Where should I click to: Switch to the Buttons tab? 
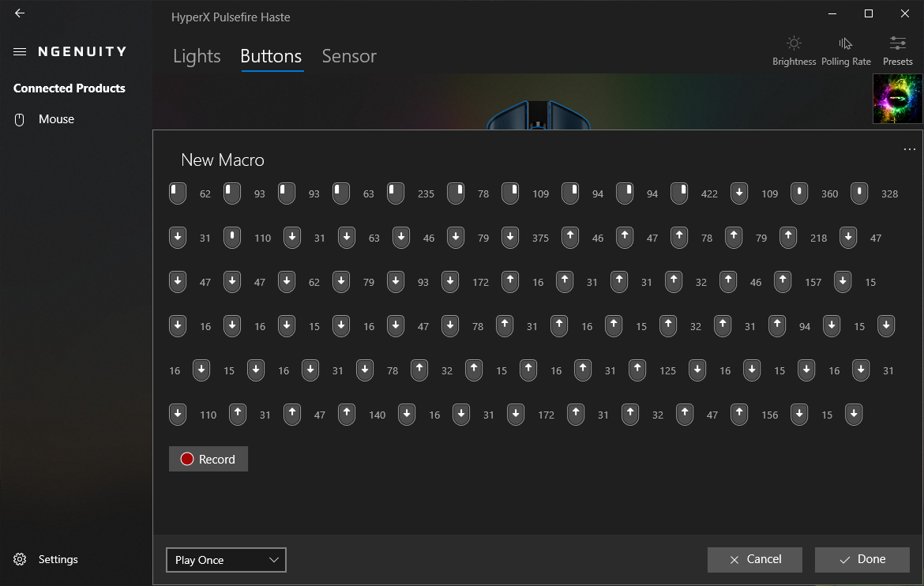271,56
